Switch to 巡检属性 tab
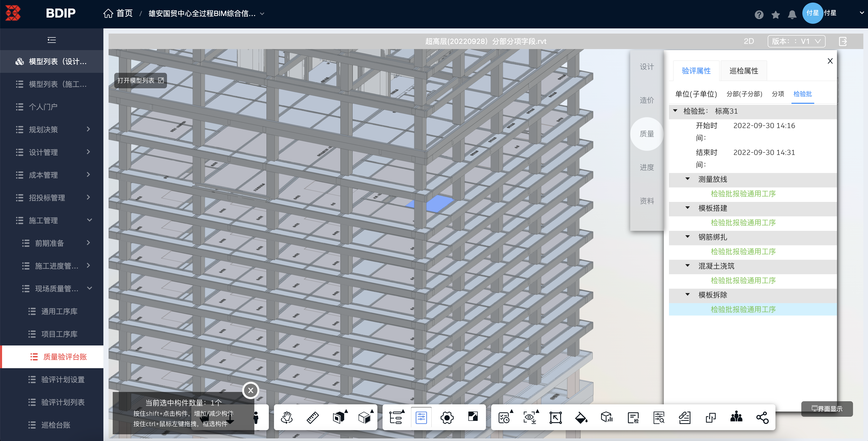868x441 pixels. 744,71
